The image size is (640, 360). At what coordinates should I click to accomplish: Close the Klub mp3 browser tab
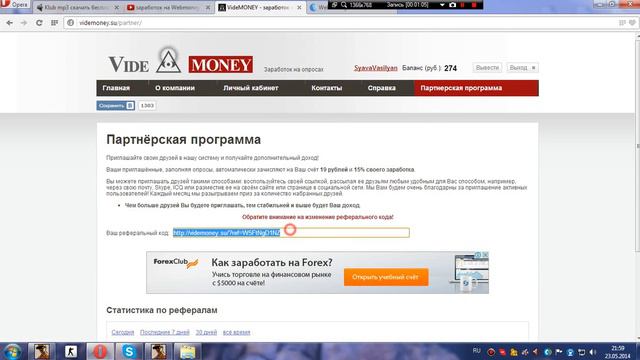coord(117,7)
